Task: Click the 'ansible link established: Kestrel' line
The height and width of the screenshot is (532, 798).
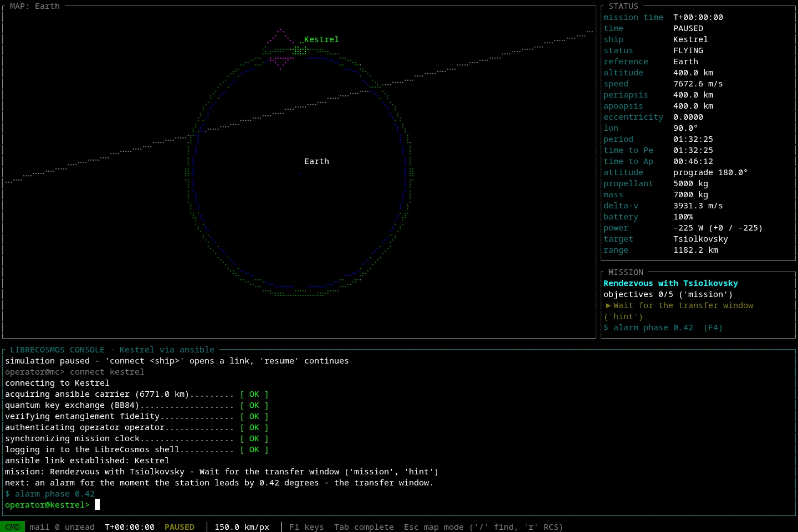Action: [x=87, y=461]
